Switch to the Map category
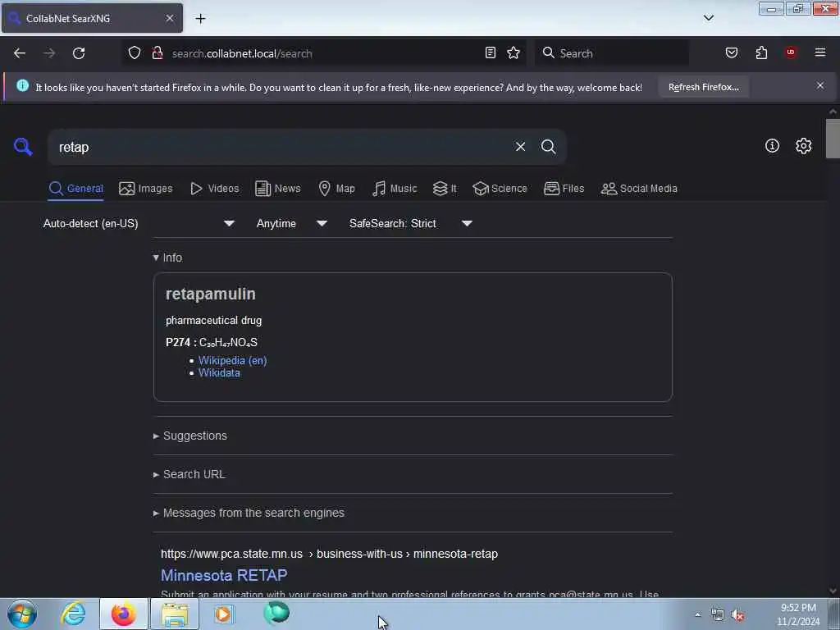Image resolution: width=840 pixels, height=630 pixels. [336, 189]
